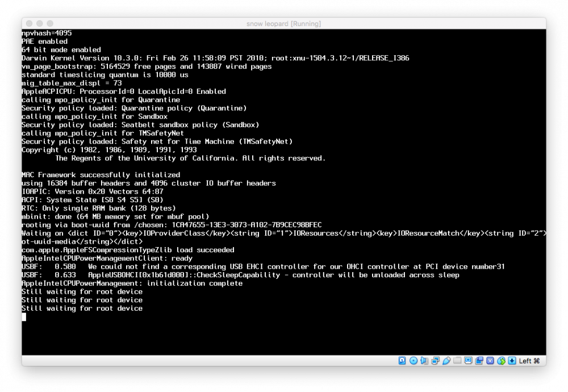Image resolution: width=568 pixels, height=392 pixels.
Task: Click 'IOAPIC: Version 0x20 Vectors 64:87'
Action: pos(93,191)
